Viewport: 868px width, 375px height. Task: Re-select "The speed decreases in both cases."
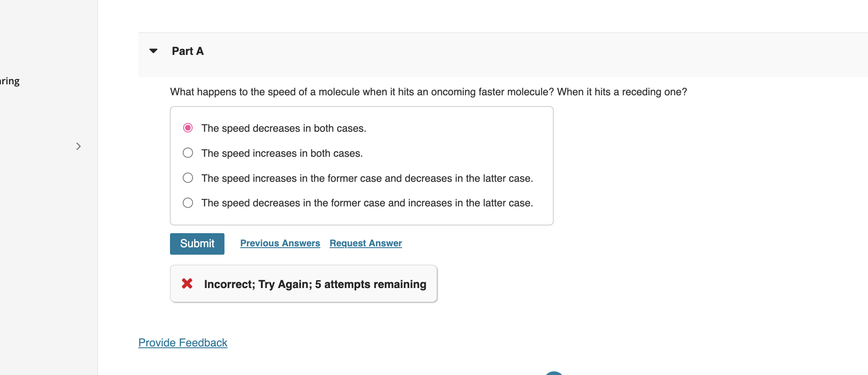(188, 128)
